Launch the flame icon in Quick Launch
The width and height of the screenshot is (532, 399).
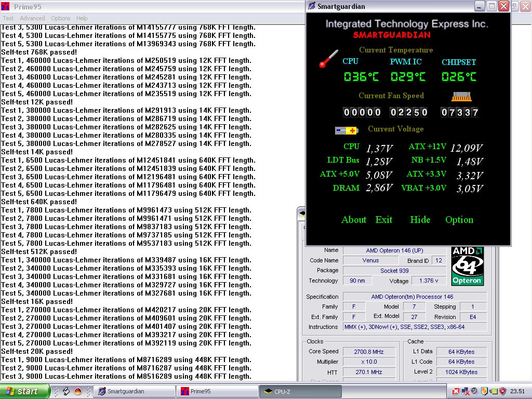coord(78,391)
